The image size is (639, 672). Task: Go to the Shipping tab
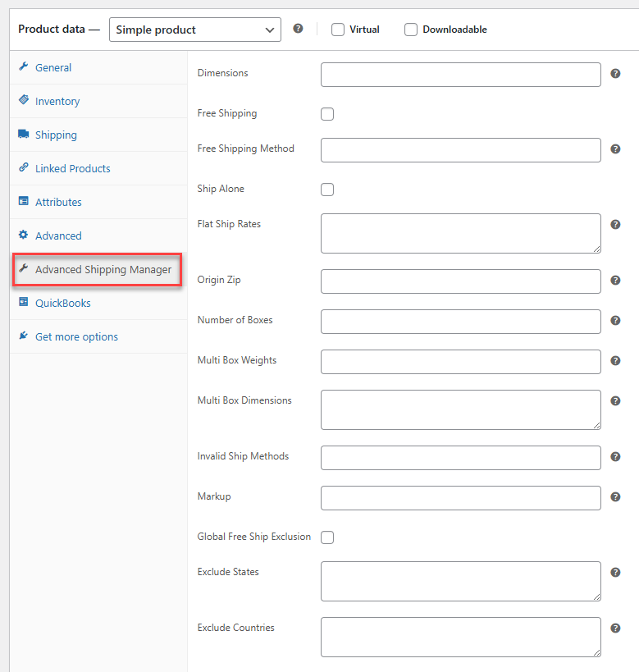click(x=98, y=135)
